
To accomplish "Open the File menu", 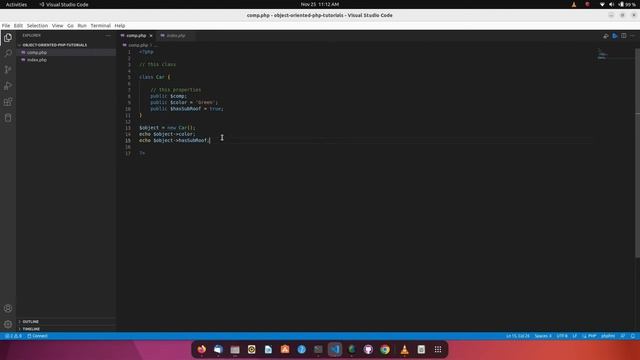I will 6,25.
